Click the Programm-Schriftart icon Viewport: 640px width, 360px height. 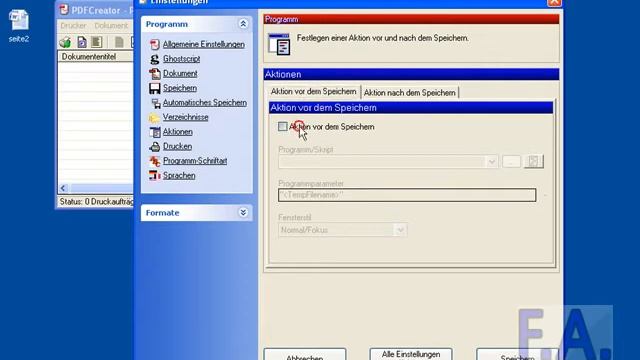click(155, 161)
